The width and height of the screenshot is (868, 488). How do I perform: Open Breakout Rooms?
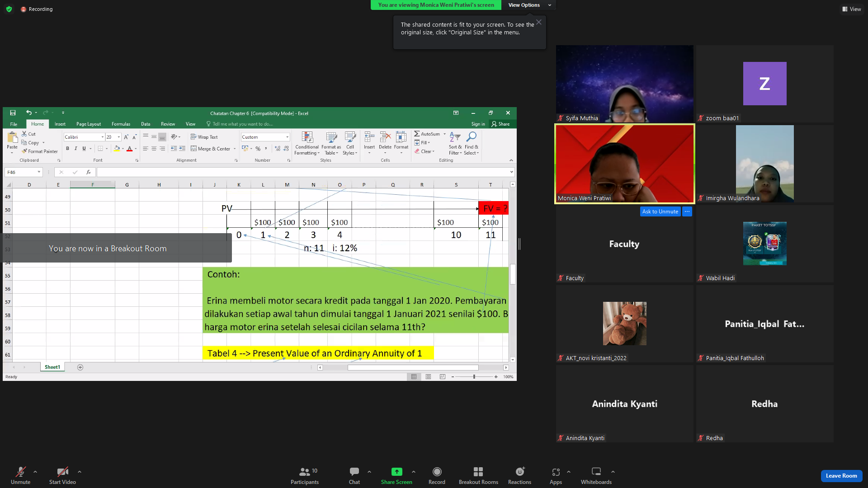[478, 475]
